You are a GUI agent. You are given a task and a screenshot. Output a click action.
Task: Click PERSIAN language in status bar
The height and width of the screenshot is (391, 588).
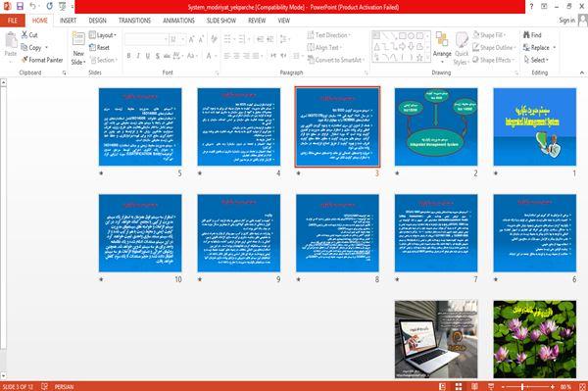pos(64,386)
